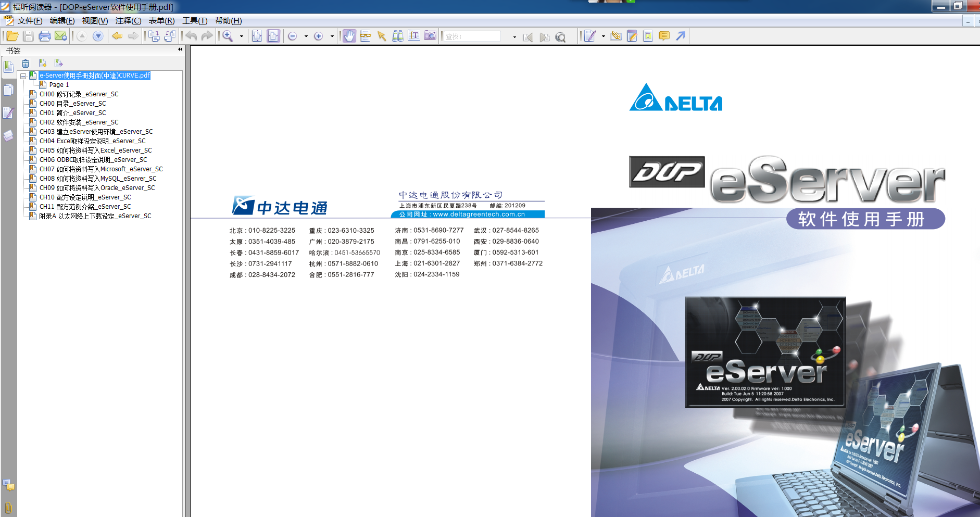Toggle the highlighted Fit Width view button
The width and height of the screenshot is (980, 517).
[x=273, y=36]
